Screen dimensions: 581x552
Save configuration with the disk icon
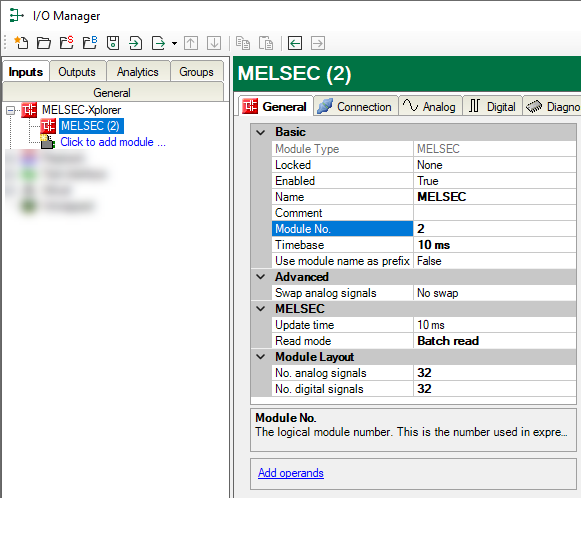(x=113, y=43)
